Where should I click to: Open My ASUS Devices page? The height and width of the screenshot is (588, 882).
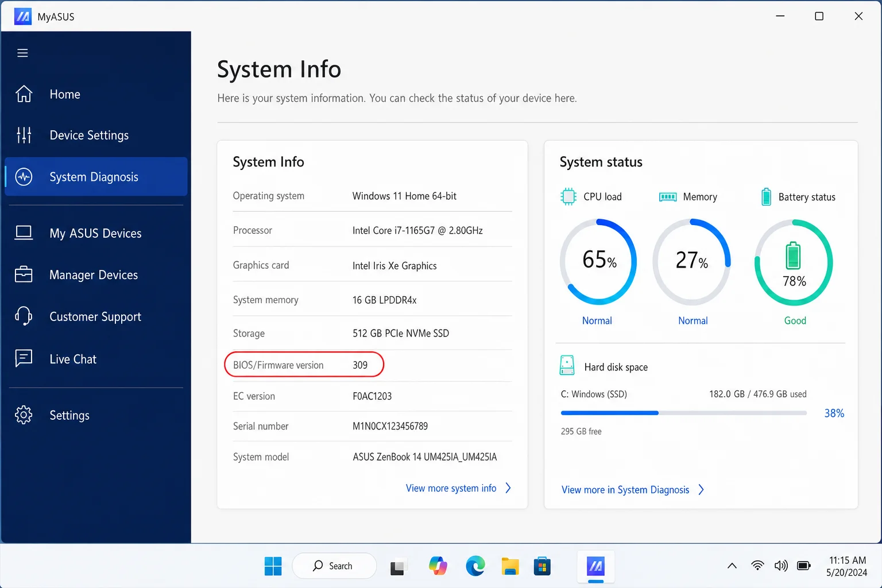point(95,233)
